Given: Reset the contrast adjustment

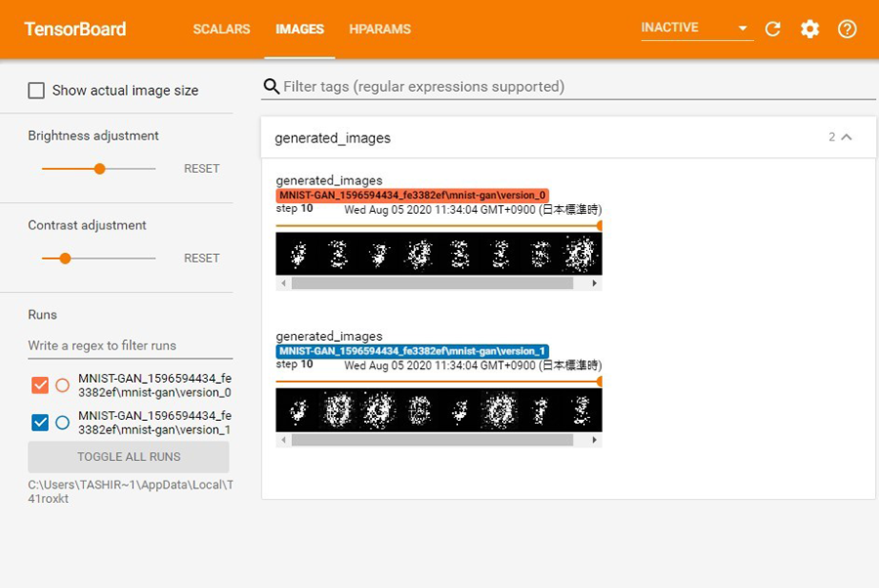Looking at the screenshot, I should pyautogui.click(x=202, y=259).
